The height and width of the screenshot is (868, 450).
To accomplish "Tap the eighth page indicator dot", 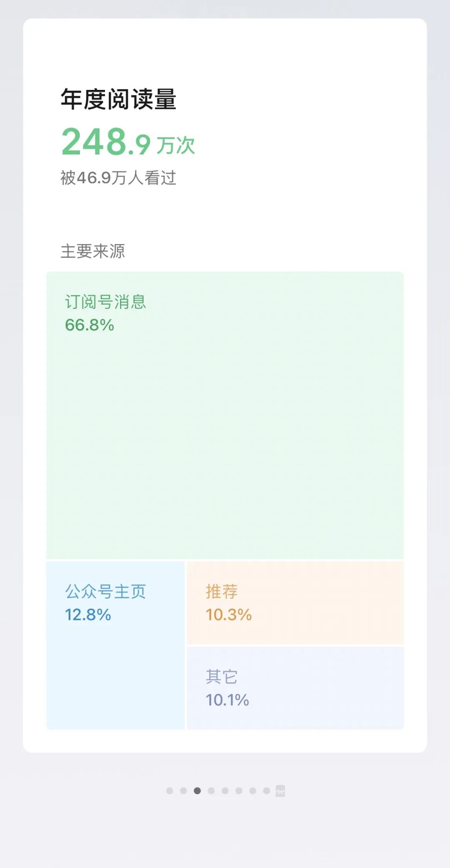I will tap(267, 791).
